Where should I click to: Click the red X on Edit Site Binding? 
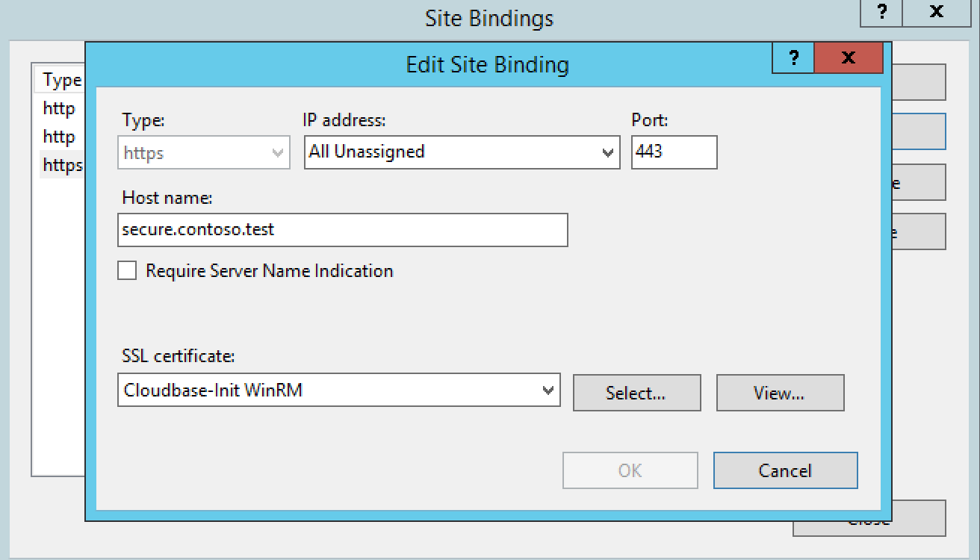click(x=849, y=58)
